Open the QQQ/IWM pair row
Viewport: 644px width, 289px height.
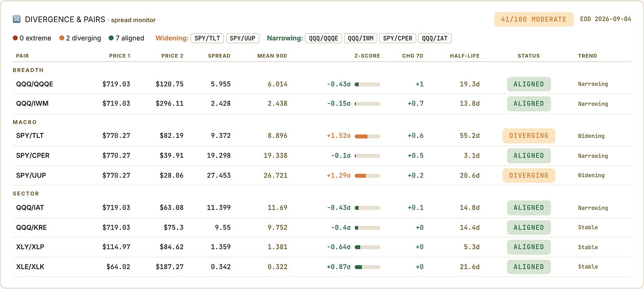322,104
